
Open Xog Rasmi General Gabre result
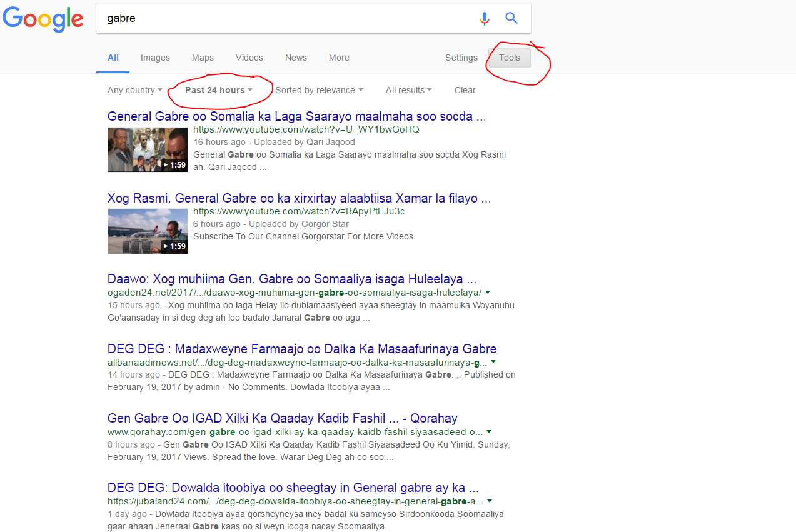pos(299,198)
